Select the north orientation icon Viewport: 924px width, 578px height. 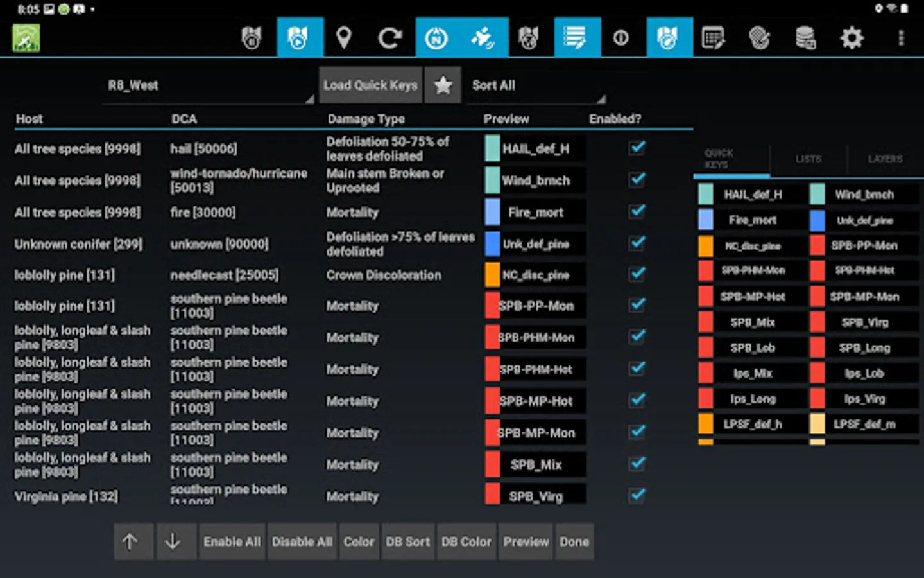point(437,37)
